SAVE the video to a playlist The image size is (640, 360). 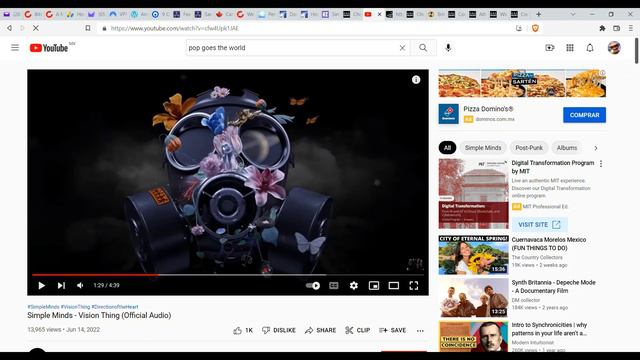[392, 330]
